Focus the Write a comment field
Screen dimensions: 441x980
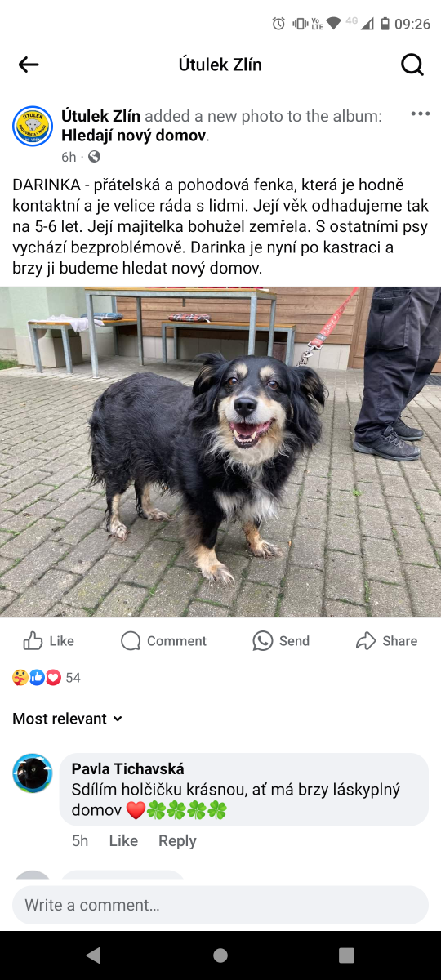coord(220,905)
